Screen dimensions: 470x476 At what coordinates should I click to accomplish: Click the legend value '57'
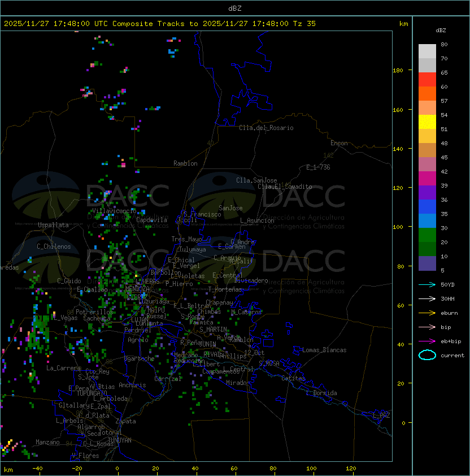(x=444, y=101)
